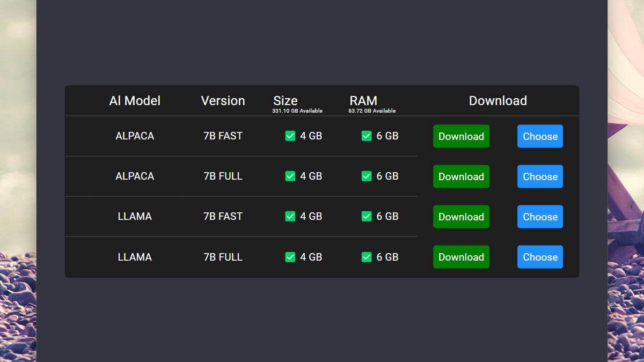Choose the ALPACA 7B FAST model
The image size is (644, 362).
(x=540, y=136)
